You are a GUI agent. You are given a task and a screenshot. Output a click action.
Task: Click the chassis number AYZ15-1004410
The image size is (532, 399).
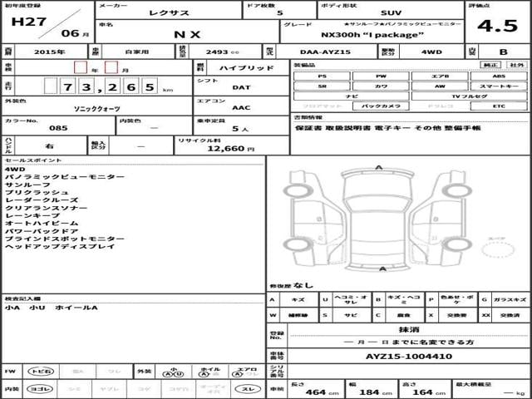[x=409, y=356]
